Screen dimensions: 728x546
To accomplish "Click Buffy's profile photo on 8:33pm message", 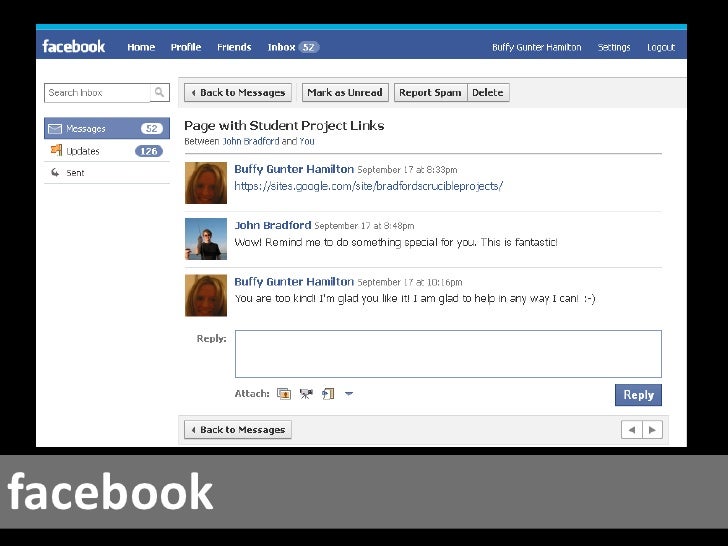I will tap(206, 183).
